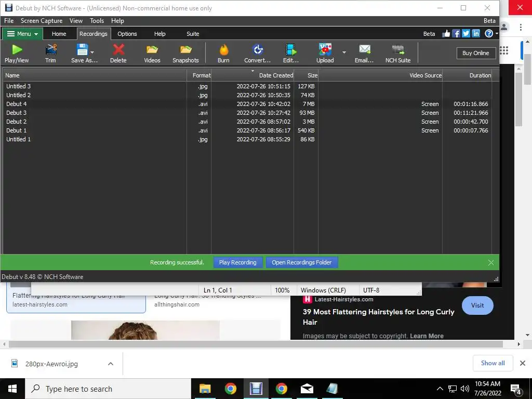Select the Trim tool icon

(50, 49)
